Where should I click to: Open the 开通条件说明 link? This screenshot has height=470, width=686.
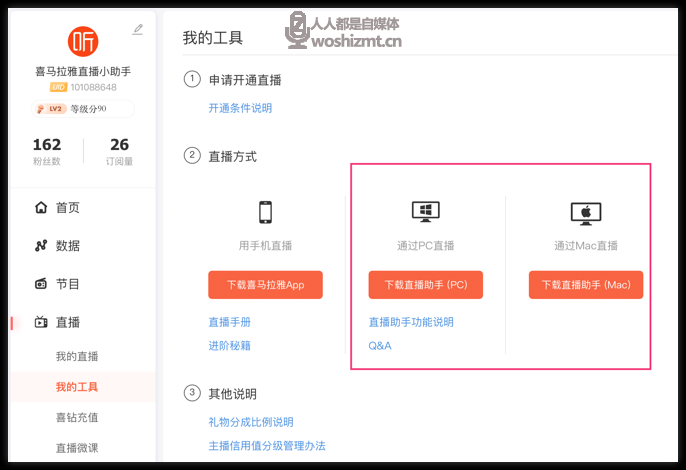tap(240, 108)
